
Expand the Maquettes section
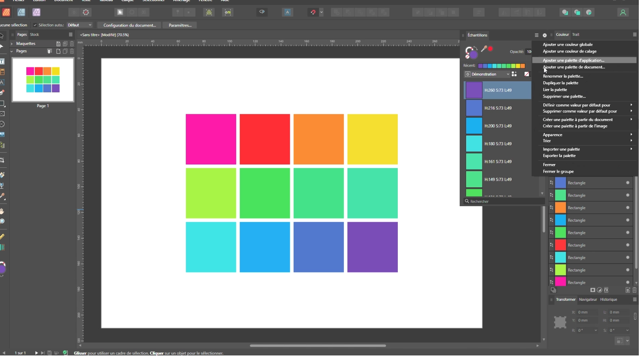coord(11,44)
